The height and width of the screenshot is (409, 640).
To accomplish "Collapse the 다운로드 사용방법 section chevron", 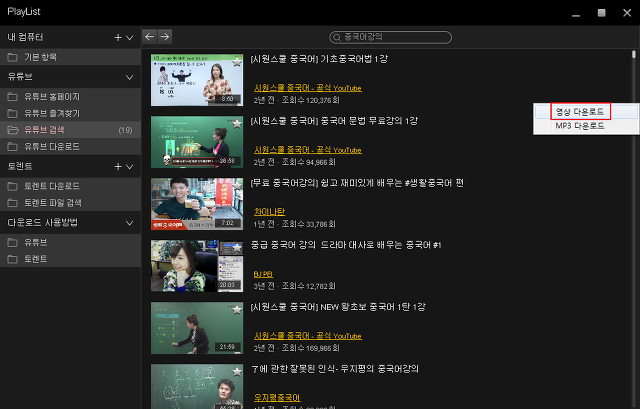I will [129, 223].
